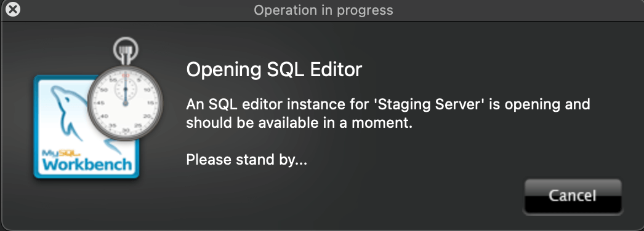Click the blue stopwatch hand
This screenshot has height=231, width=644.
click(126, 89)
